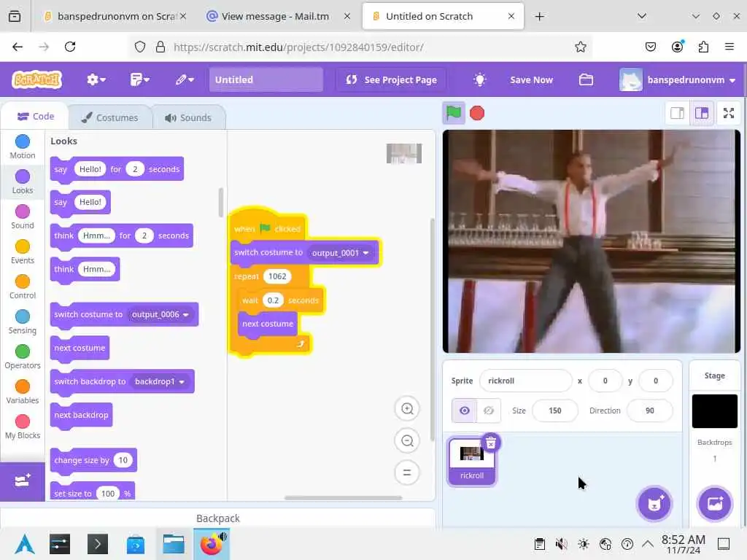Open the File menu dropdown
Viewport: 747px width, 560px height.
point(139,79)
